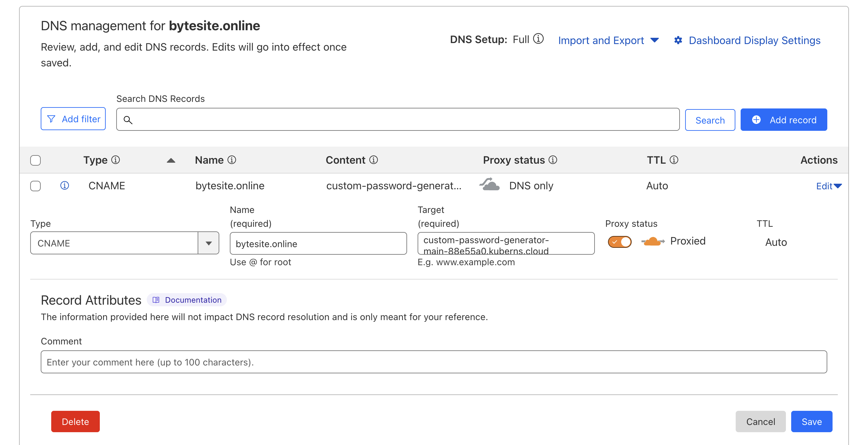Click the Name column header
868x445 pixels.
pos(209,160)
